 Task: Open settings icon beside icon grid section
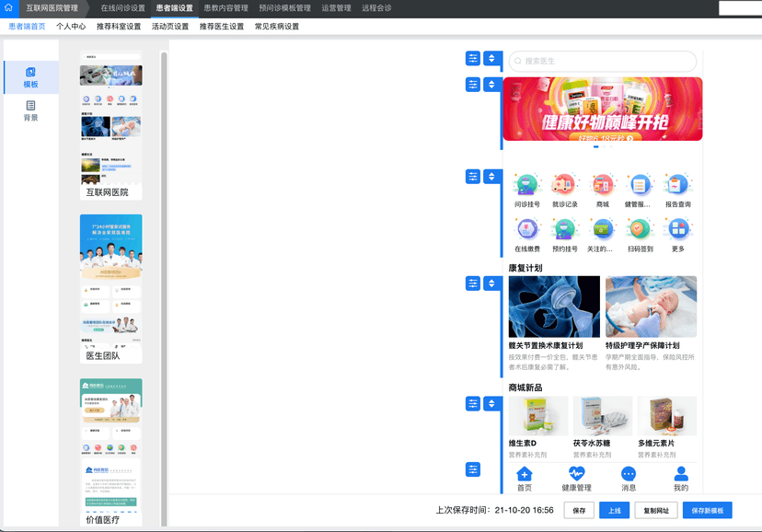(473, 177)
